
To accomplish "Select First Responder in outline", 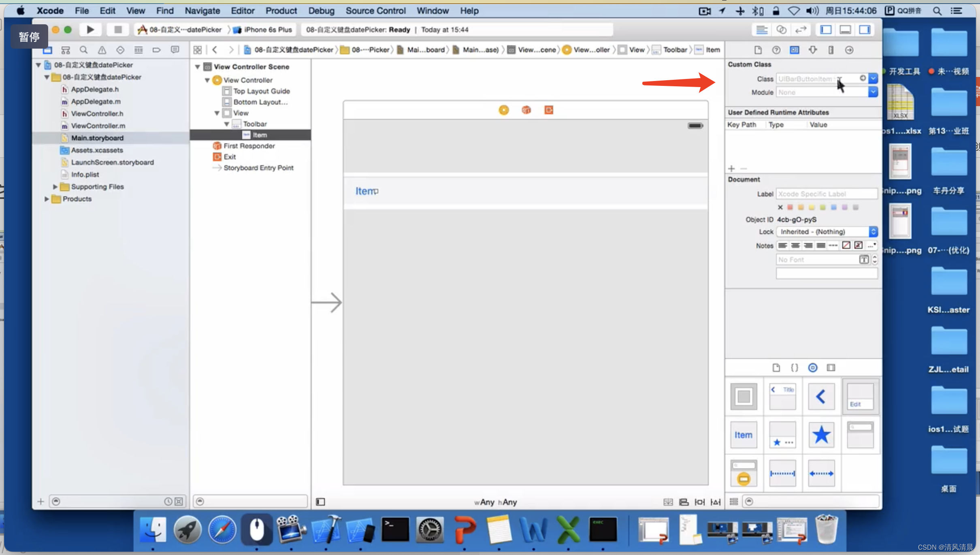I will (x=249, y=146).
